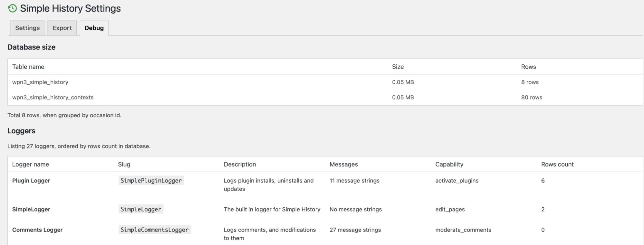Screen dimensions: 644x245
Task: Click the wpn3_simple_history_contexts table row
Action: coord(53,97)
